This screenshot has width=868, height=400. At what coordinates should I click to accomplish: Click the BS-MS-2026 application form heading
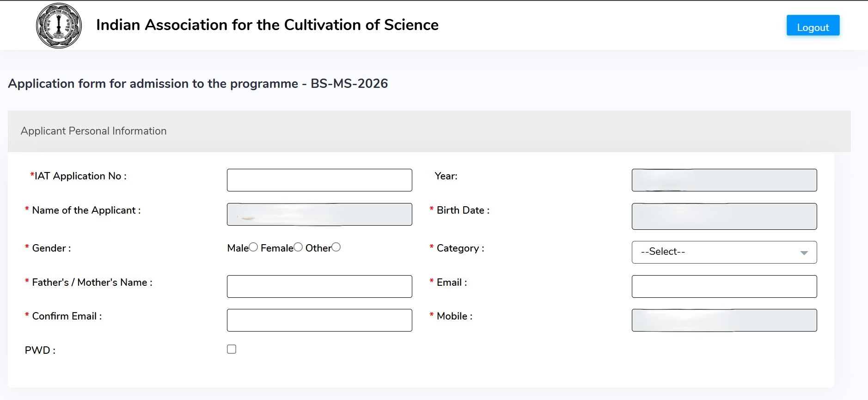[198, 84]
